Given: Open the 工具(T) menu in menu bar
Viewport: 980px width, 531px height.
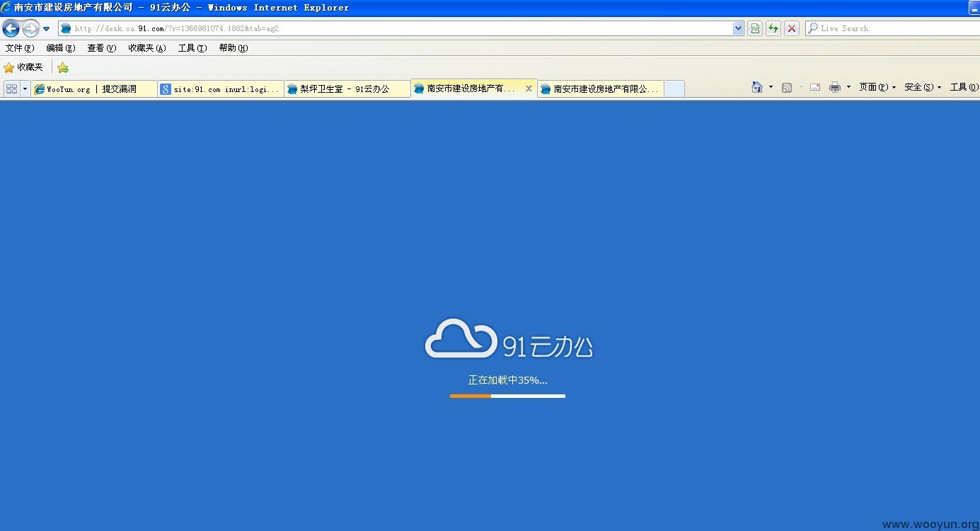Looking at the screenshot, I should (x=192, y=48).
